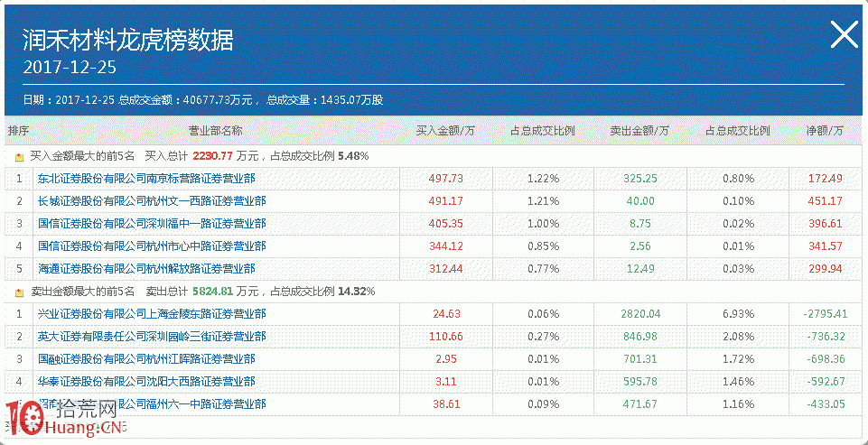Close the 润禾材料龙虎榜数据 dialog
Screen dimensions: 868x445
click(845, 34)
